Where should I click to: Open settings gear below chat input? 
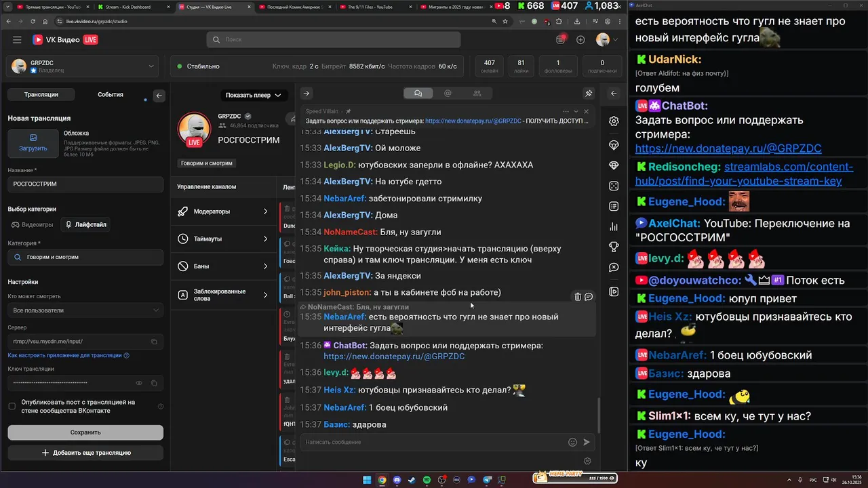[587, 461]
